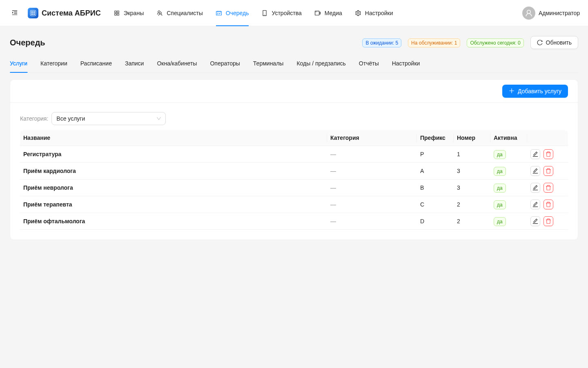Image resolution: width=588 pixels, height=368 pixels.
Task: Click the Услуги tab
Action: pyautogui.click(x=18, y=63)
